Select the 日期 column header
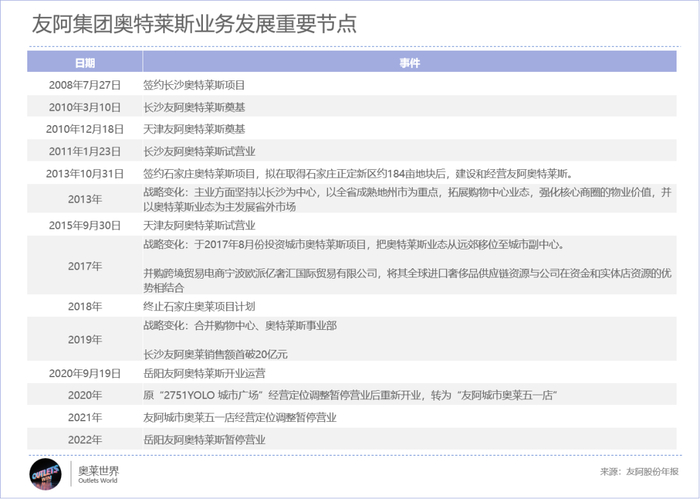The image size is (700, 499). [85, 63]
